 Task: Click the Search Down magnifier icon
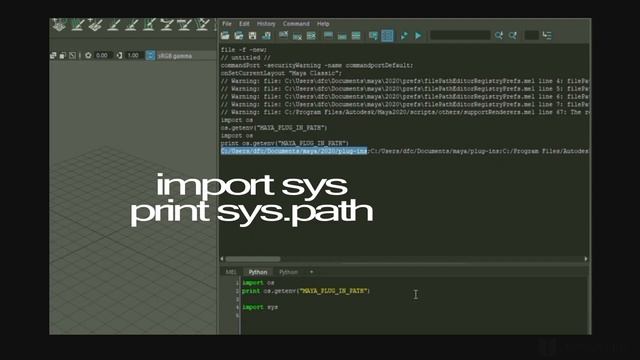(499, 36)
